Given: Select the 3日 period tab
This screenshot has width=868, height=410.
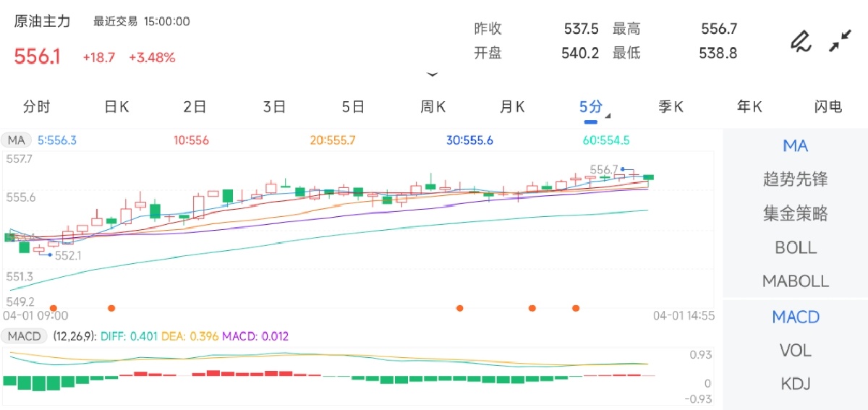Looking at the screenshot, I should click(274, 107).
